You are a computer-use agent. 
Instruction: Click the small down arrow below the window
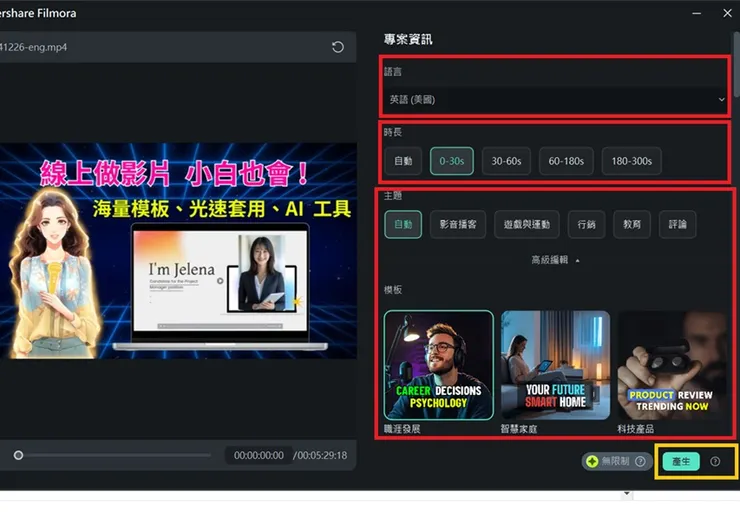[x=626, y=494]
